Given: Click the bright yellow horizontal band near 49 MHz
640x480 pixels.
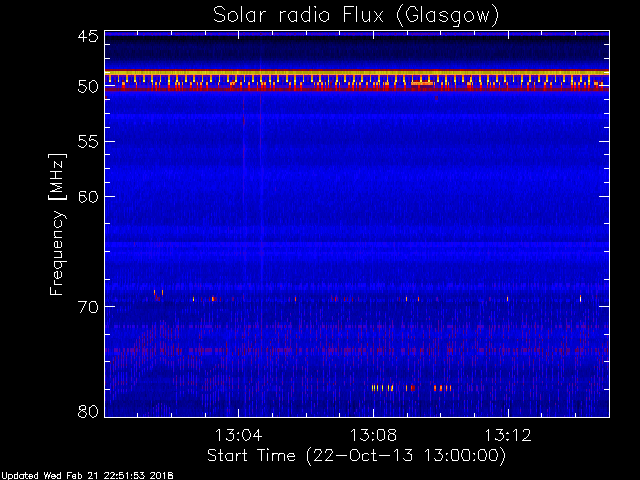Looking at the screenshot, I should [x=357, y=73].
